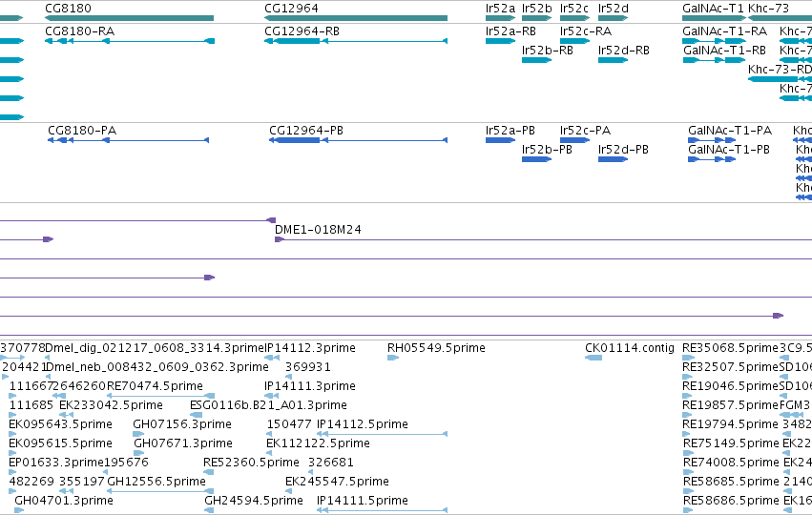The image size is (812, 515).
Task: Click the RE32507.5prime EST label
Action: [731, 367]
